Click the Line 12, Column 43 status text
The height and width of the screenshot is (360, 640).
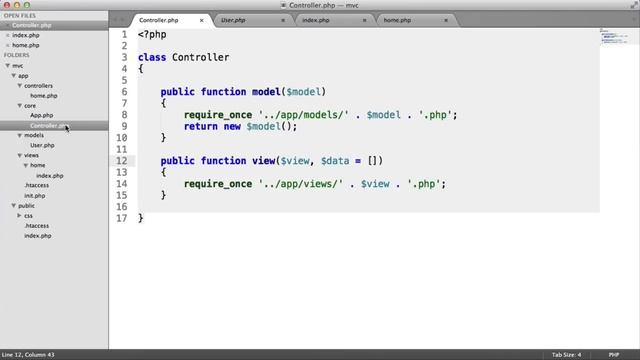28,355
